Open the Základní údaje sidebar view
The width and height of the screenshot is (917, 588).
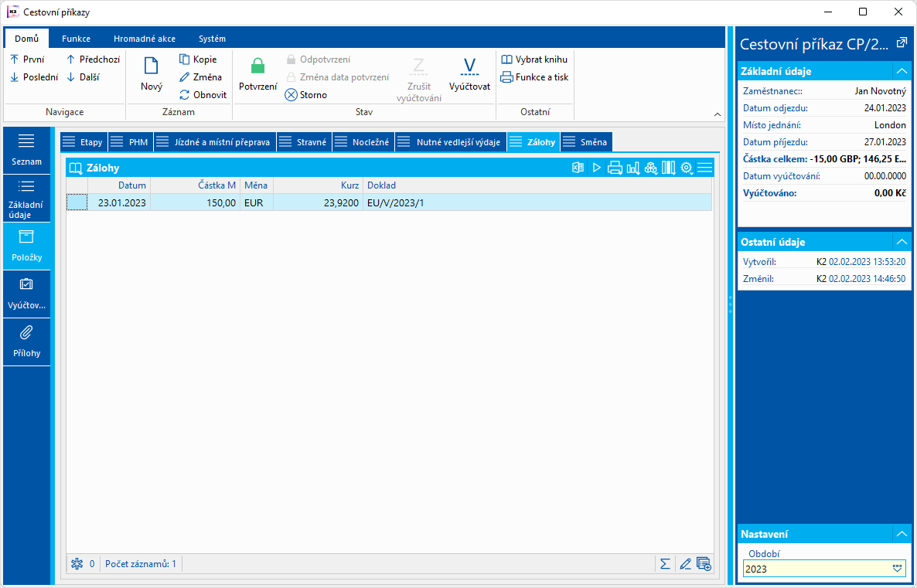[26, 199]
